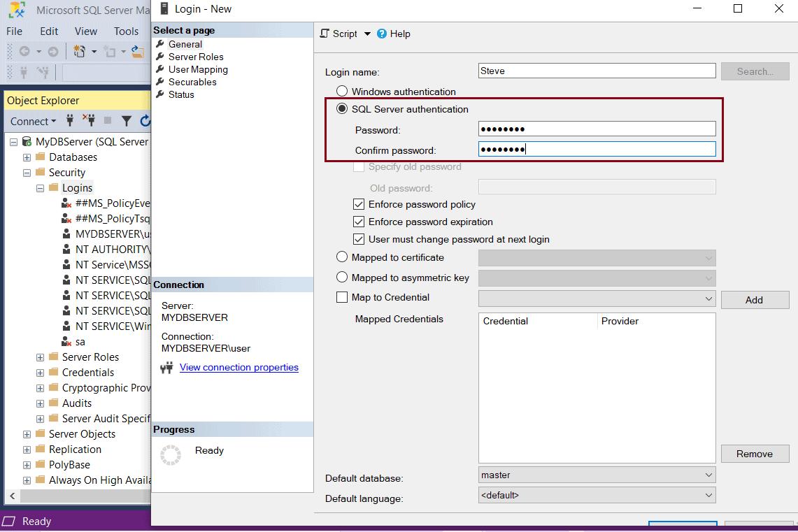Screen dimensions: 798x532
Task: Open the Filter icon in Object Explorer
Action: tap(127, 121)
